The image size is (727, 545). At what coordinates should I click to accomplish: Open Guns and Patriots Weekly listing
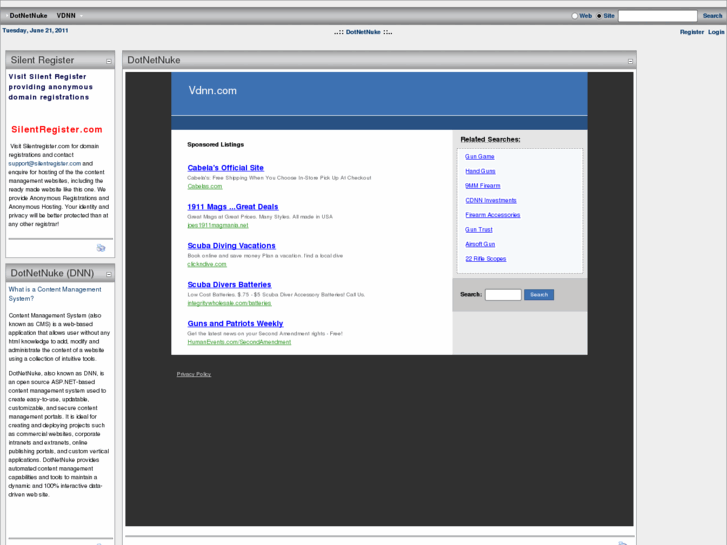pos(235,324)
